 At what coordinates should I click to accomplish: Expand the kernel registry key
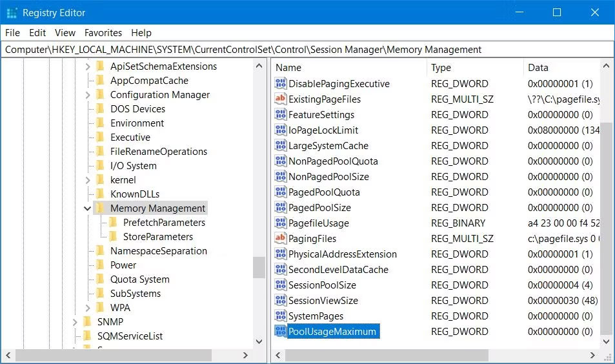tap(87, 180)
